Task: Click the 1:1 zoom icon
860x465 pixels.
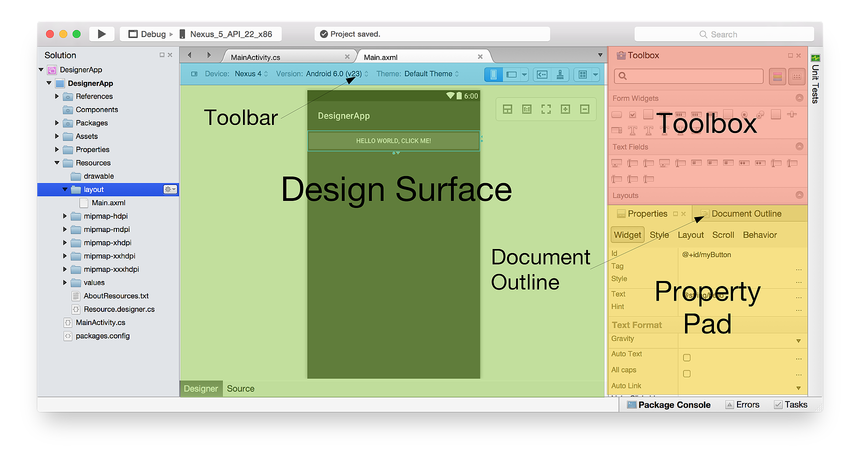Action: tap(527, 110)
